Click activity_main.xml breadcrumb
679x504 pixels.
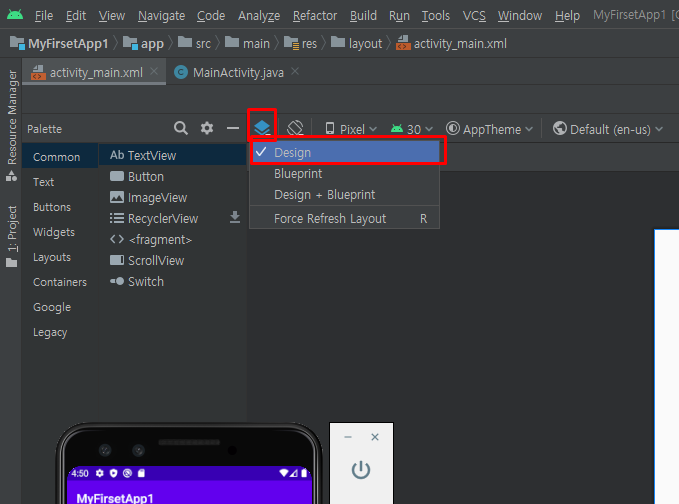pos(451,43)
